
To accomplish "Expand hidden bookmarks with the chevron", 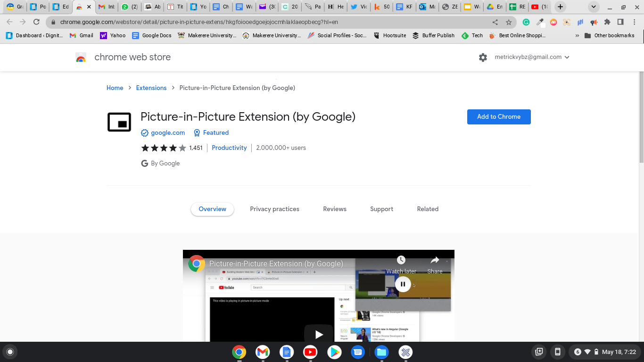I will 577,35.
